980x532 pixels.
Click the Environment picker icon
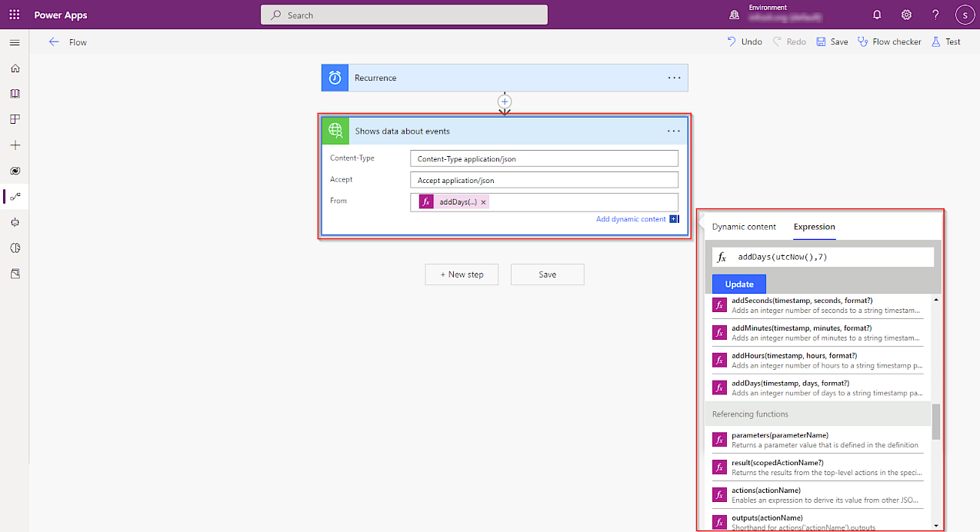[734, 15]
